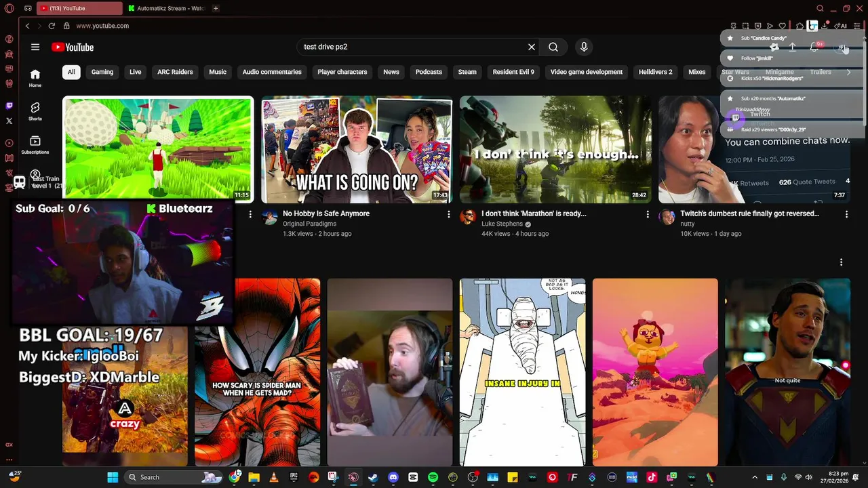Show hidden system tray icons
Screen dimensions: 868x488
[x=755, y=477]
